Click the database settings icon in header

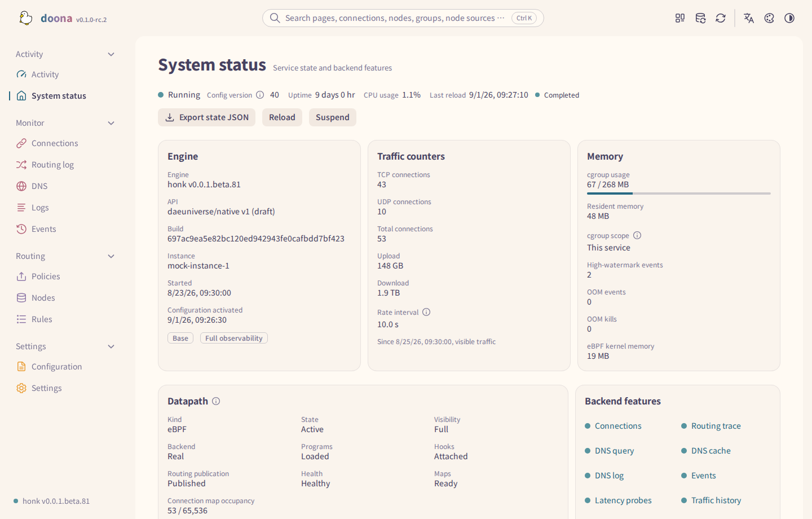[x=700, y=18]
